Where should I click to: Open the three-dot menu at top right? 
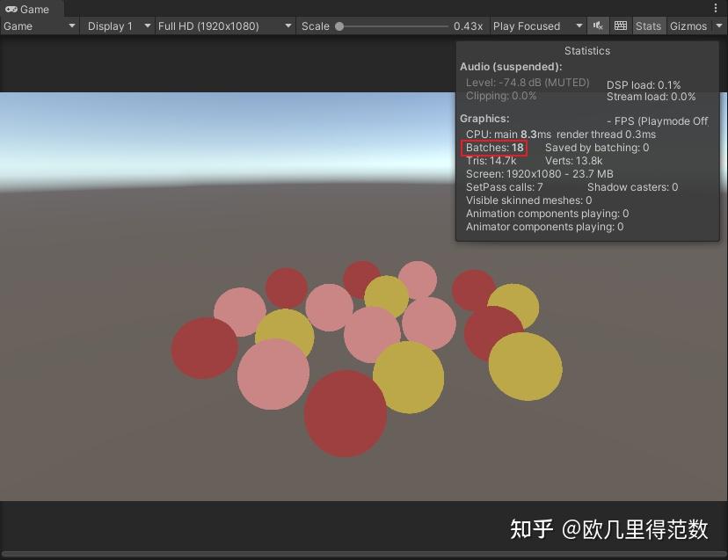click(x=717, y=8)
